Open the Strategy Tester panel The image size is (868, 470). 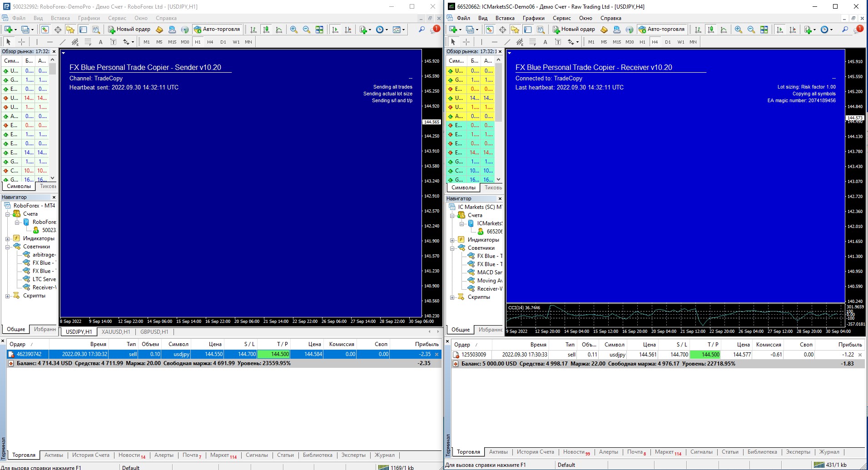tap(95, 29)
